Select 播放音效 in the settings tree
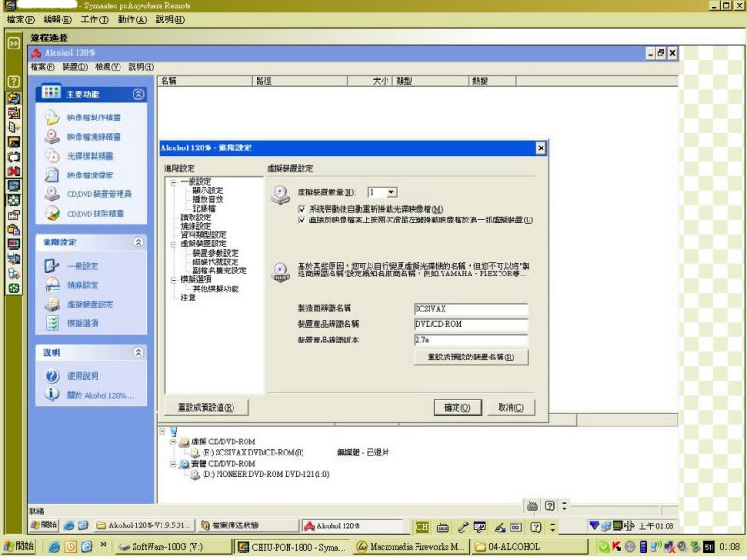Screen dimensions: 747x560 (x=207, y=200)
